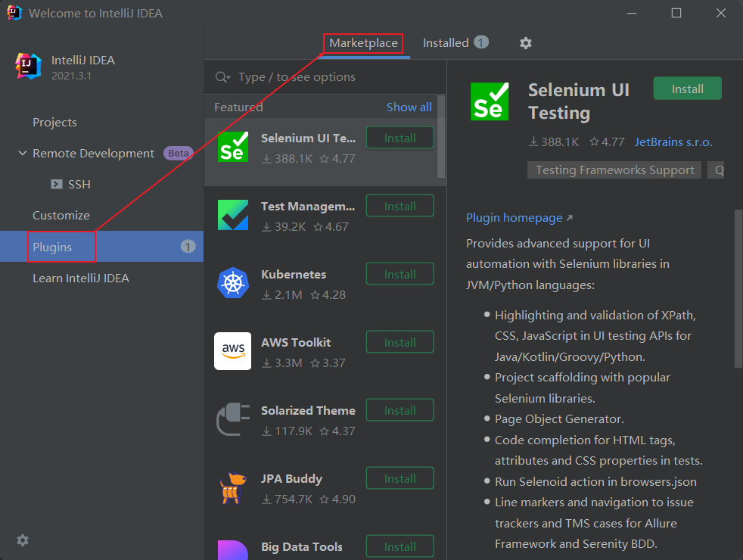Screen dimensions: 743x560
Task: Focus the plugin search field
Action: (x=325, y=76)
